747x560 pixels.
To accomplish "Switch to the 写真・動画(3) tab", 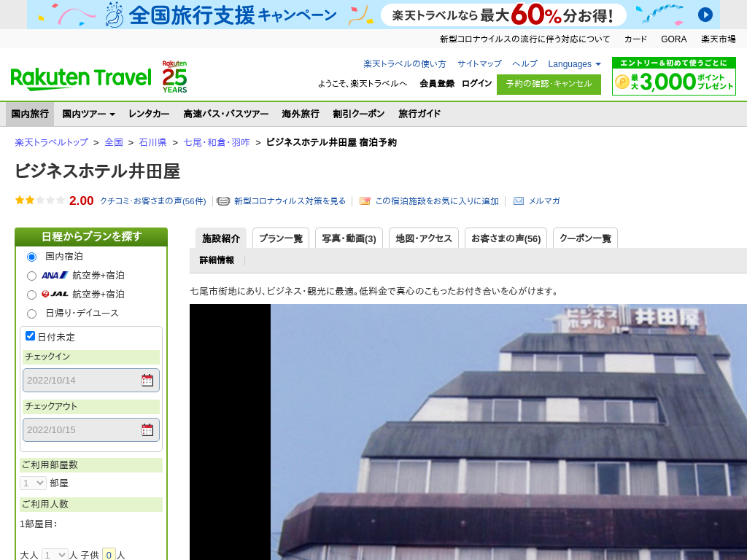I will tap(349, 238).
